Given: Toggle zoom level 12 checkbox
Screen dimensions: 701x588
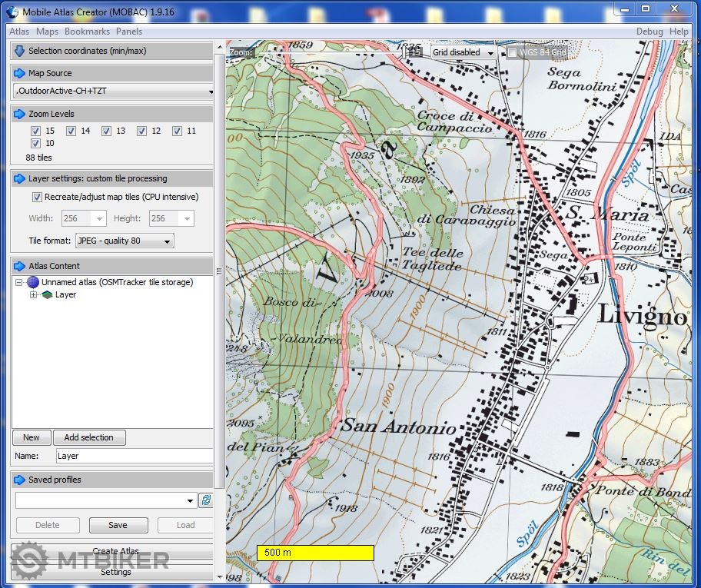Looking at the screenshot, I should tap(141, 131).
